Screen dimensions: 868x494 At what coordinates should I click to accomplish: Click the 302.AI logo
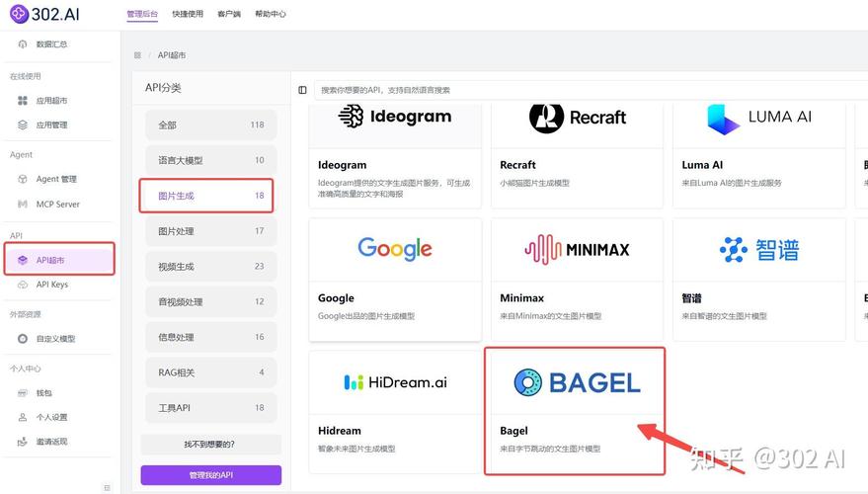pyautogui.click(x=44, y=13)
